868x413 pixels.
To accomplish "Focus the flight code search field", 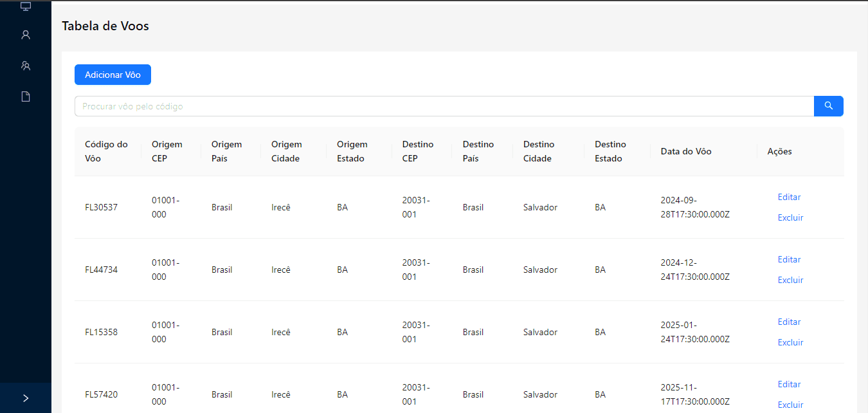I will click(444, 106).
